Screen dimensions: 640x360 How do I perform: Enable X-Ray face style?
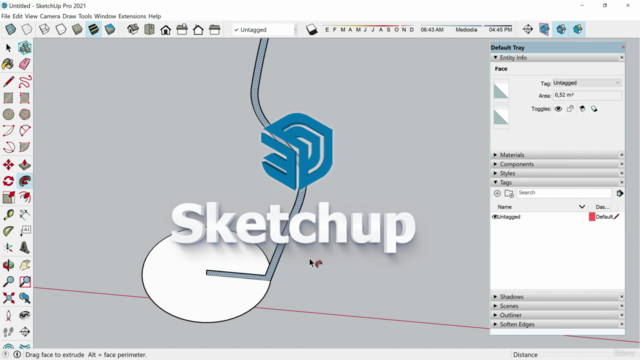[11, 29]
